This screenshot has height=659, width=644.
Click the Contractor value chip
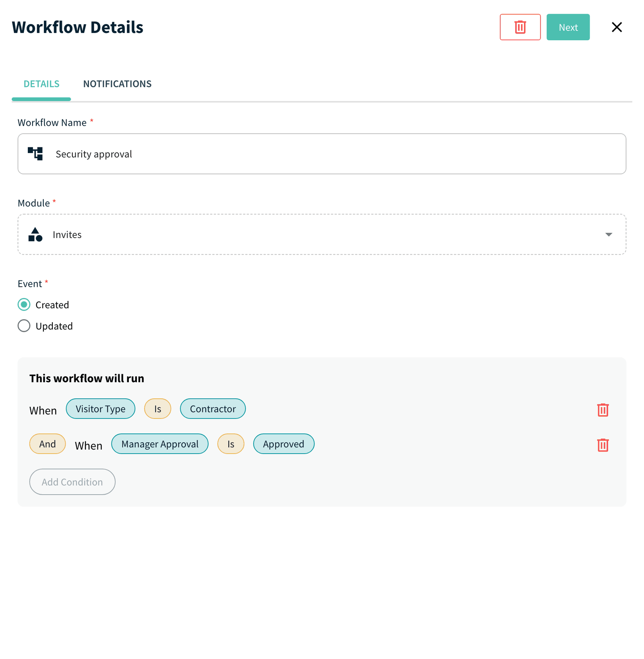213,408
